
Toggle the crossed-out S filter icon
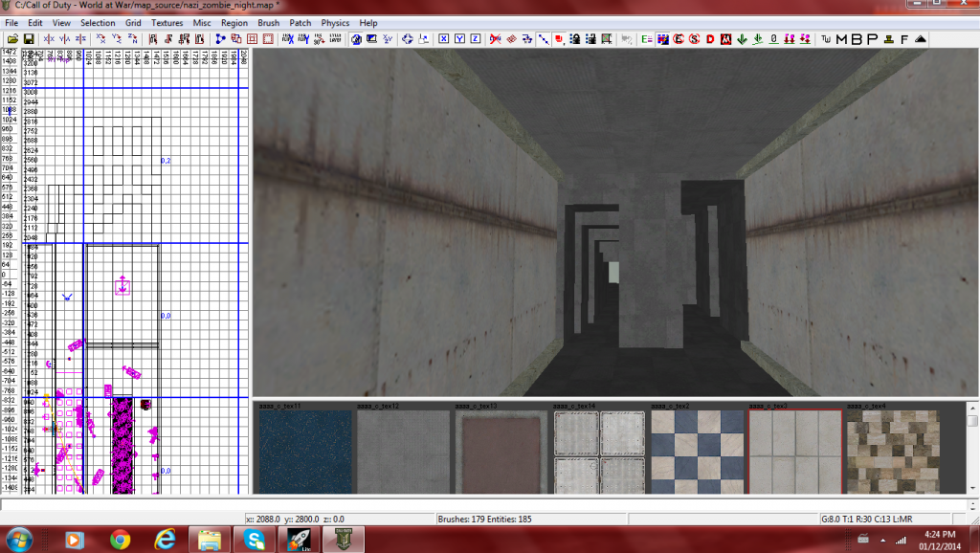tap(695, 38)
